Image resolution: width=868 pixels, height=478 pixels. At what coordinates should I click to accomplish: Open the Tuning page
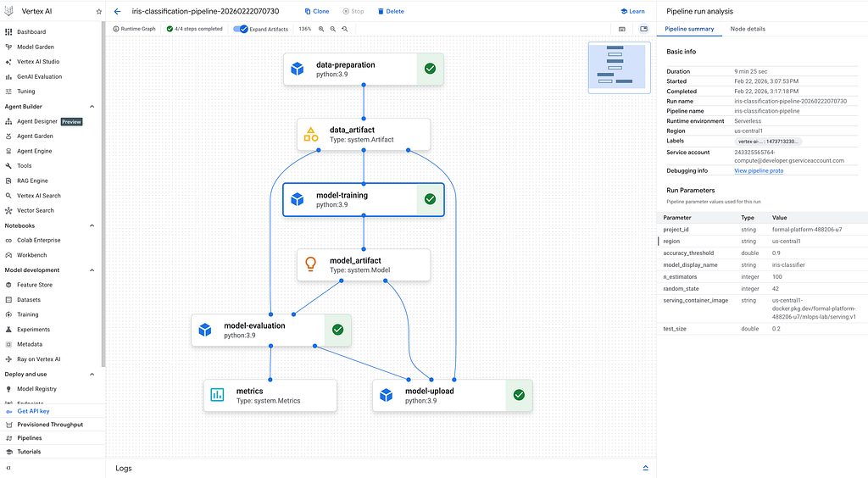tap(26, 92)
